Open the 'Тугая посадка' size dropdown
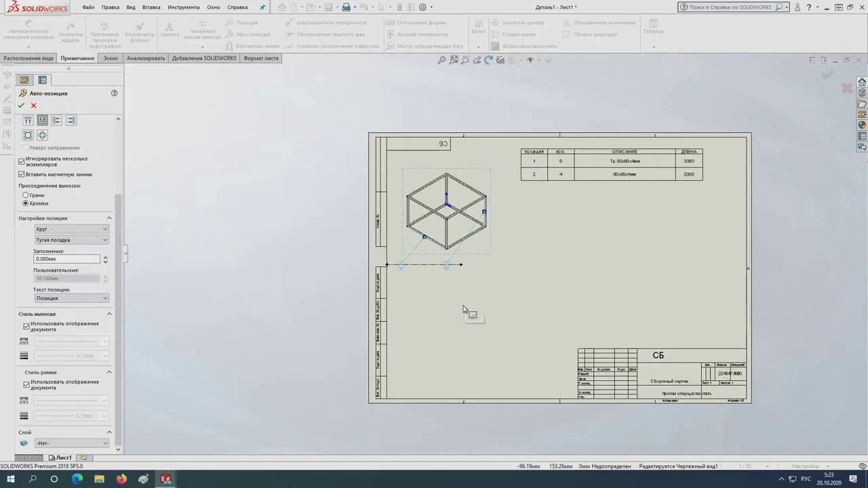This screenshot has width=868, height=488. (71, 240)
